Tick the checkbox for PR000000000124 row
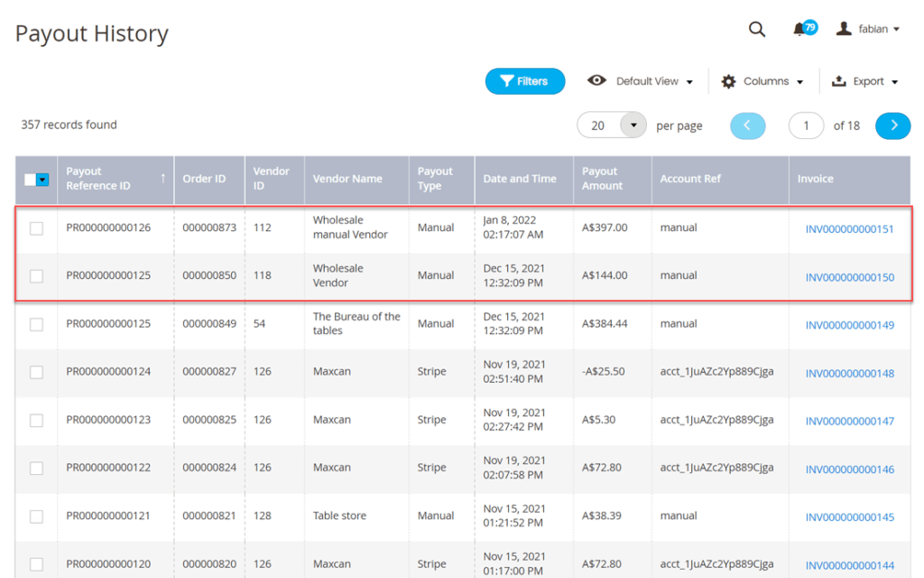 (x=36, y=372)
